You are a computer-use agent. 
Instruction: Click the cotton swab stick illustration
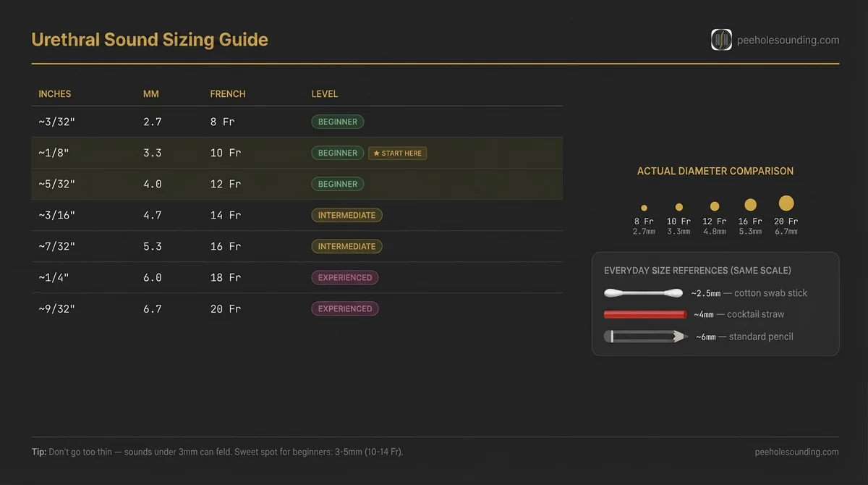pyautogui.click(x=645, y=293)
